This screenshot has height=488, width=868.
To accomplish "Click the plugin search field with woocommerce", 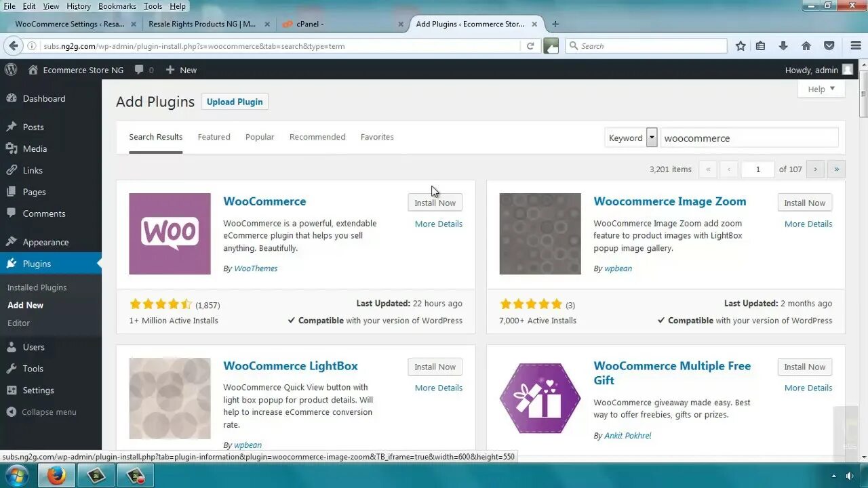I will [749, 138].
